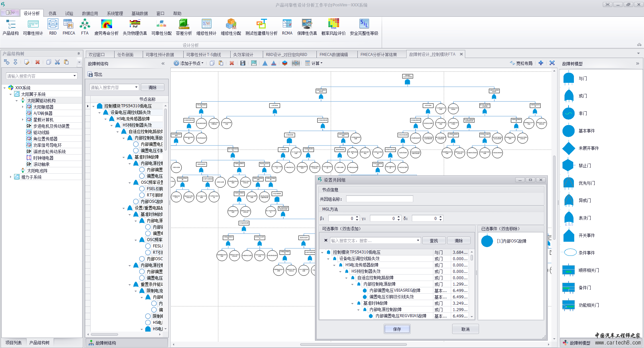
Task: Select the 与门 gate in model panel
Action: click(x=569, y=78)
